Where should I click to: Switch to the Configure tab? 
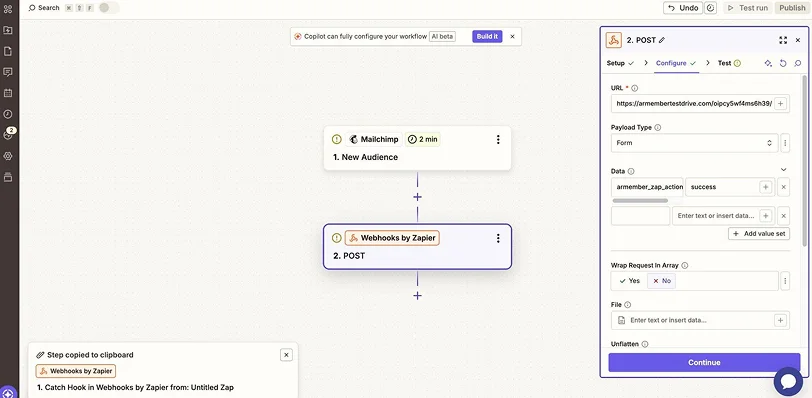point(676,63)
